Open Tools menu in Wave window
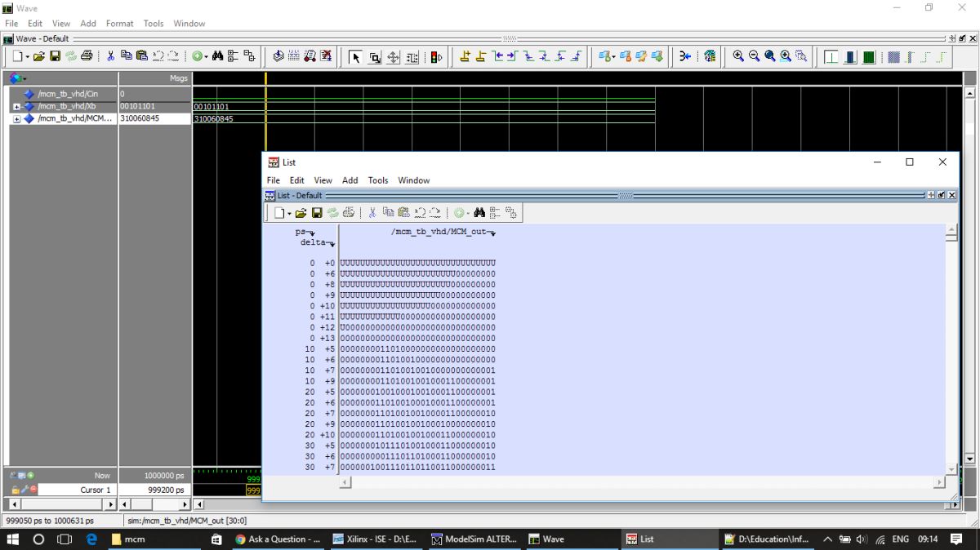The height and width of the screenshot is (550, 980). click(x=154, y=24)
